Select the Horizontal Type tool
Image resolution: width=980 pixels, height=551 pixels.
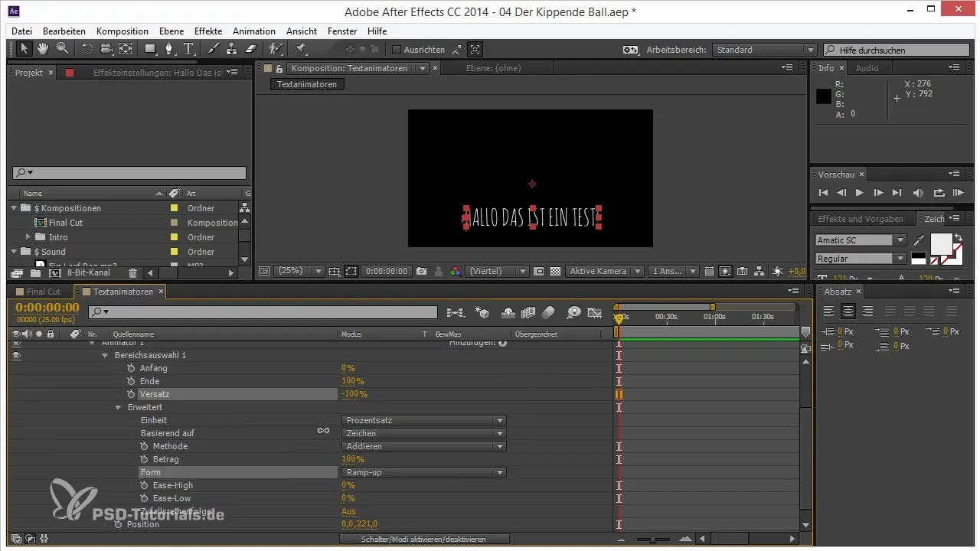189,49
